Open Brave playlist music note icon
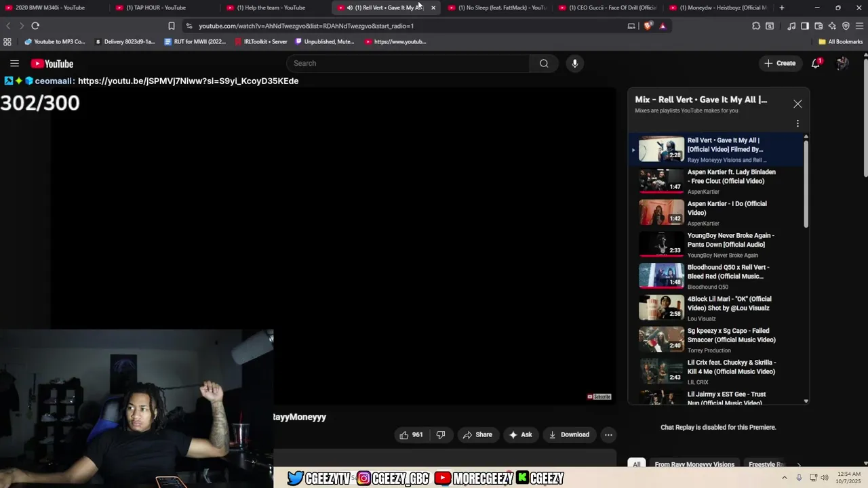Screen dimensions: 868x488 pyautogui.click(x=791, y=26)
